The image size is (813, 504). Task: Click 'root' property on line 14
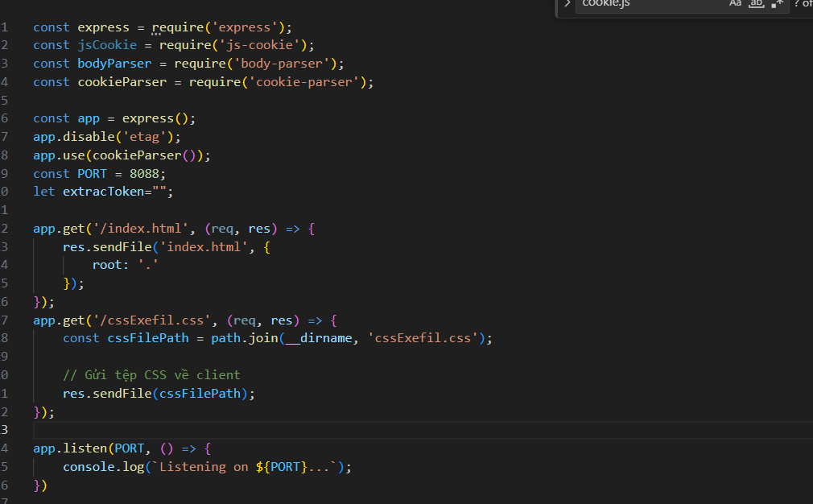tap(107, 265)
